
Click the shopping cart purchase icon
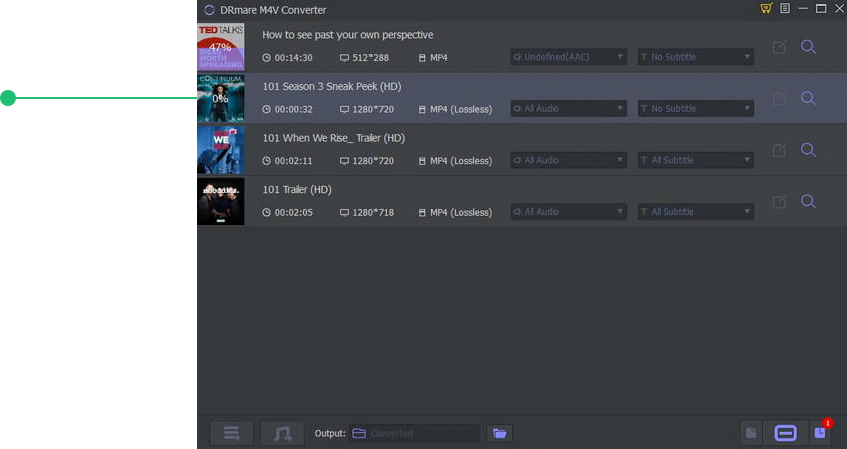click(766, 9)
